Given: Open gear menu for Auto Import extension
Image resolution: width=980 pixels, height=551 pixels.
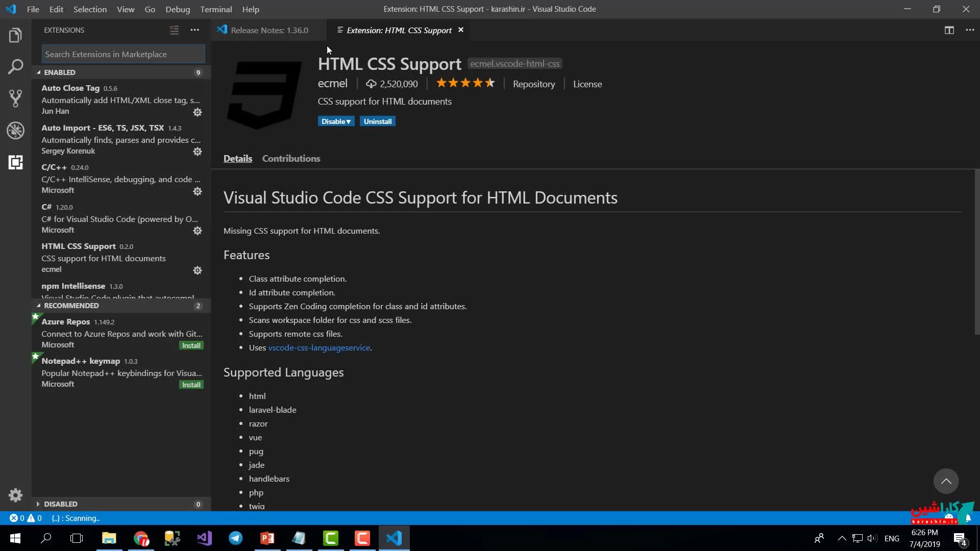Looking at the screenshot, I should pyautogui.click(x=198, y=152).
